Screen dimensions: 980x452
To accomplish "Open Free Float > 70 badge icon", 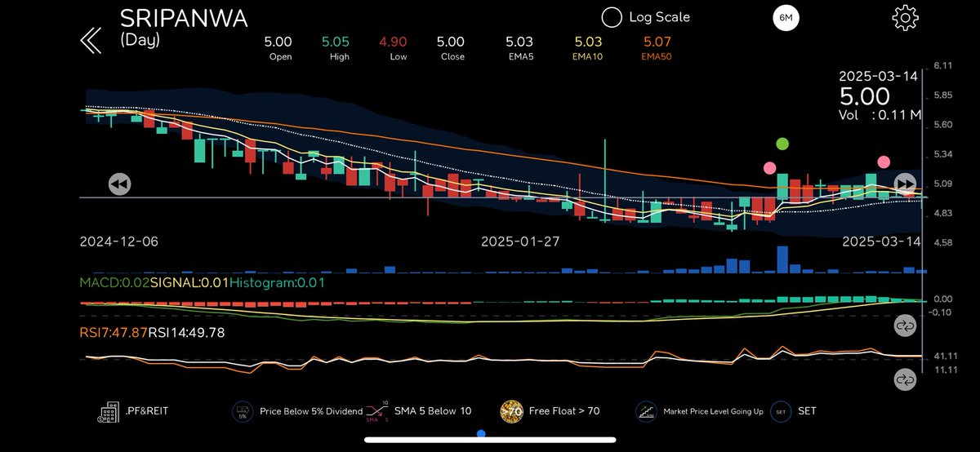I will click(512, 411).
